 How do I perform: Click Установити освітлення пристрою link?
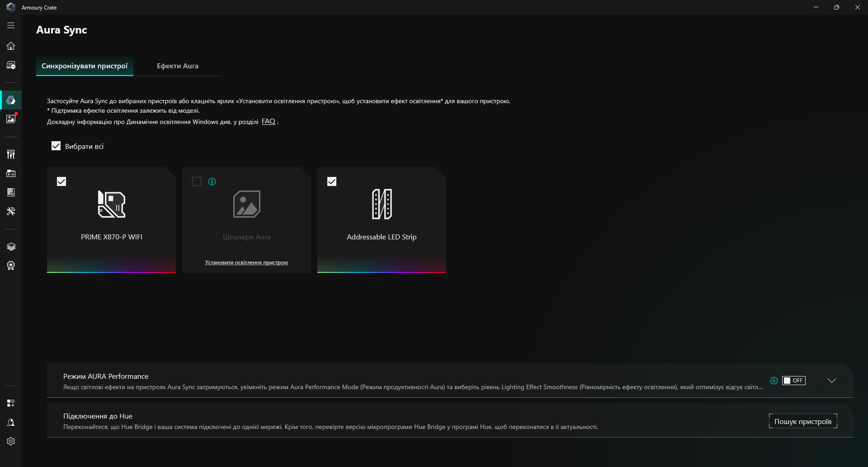click(x=247, y=262)
